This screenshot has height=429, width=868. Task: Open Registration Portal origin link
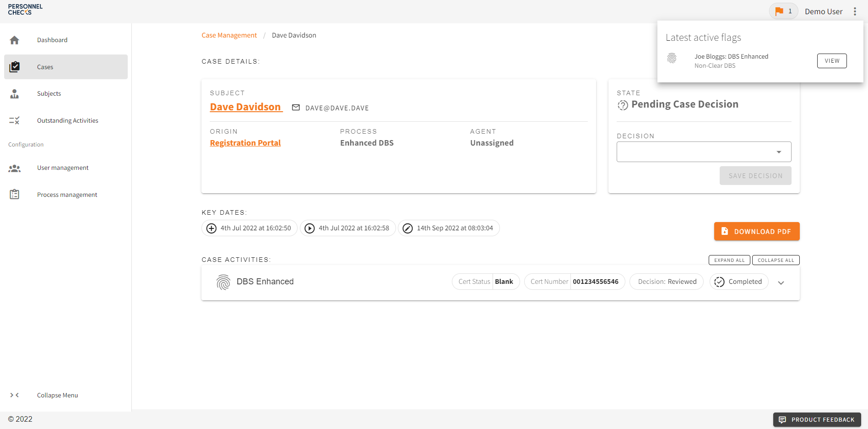pos(245,143)
